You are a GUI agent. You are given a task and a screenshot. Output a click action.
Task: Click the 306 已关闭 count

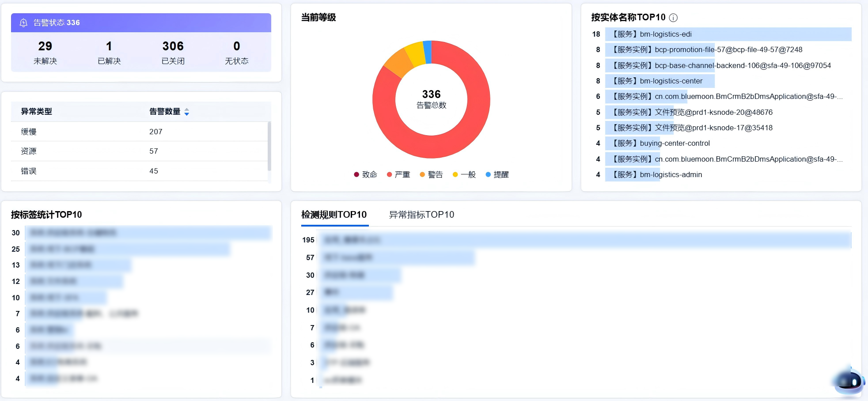(173, 52)
